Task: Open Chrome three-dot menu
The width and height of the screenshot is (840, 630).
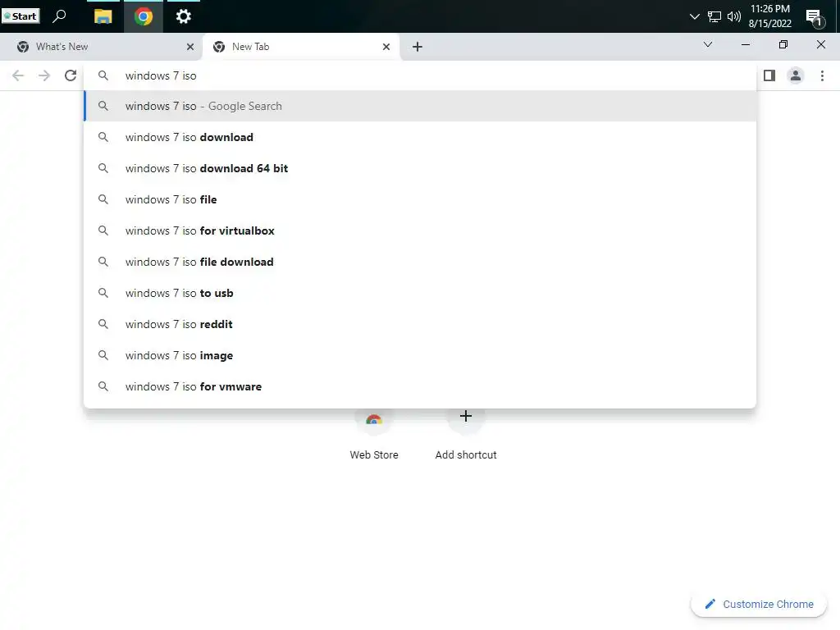Action: tap(822, 75)
